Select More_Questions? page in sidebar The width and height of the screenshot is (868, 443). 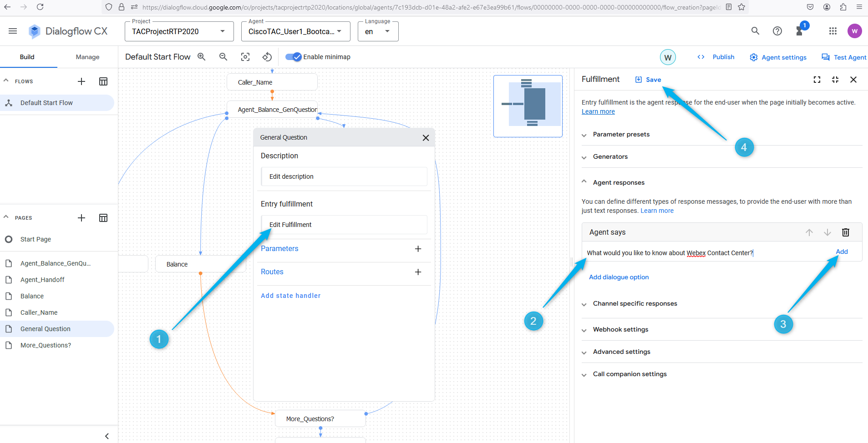(57, 345)
